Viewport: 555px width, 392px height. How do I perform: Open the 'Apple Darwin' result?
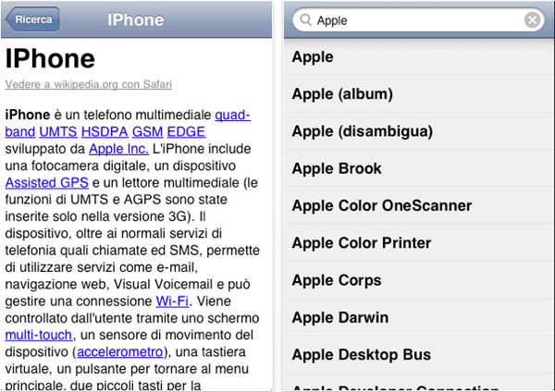tap(419, 317)
